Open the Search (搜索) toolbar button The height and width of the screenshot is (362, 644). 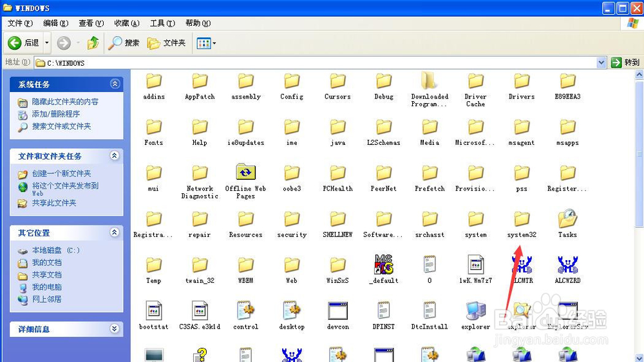(x=124, y=43)
